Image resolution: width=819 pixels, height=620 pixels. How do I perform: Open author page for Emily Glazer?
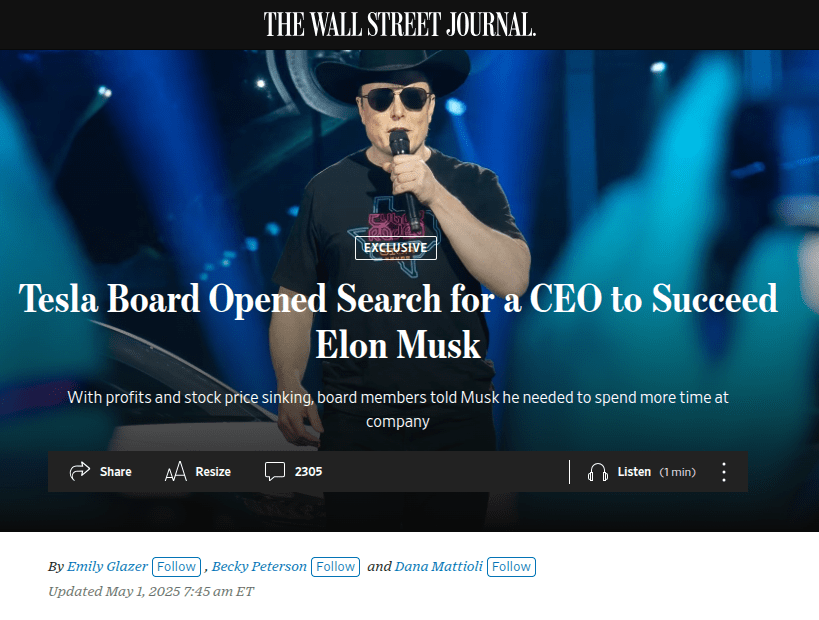pos(107,567)
